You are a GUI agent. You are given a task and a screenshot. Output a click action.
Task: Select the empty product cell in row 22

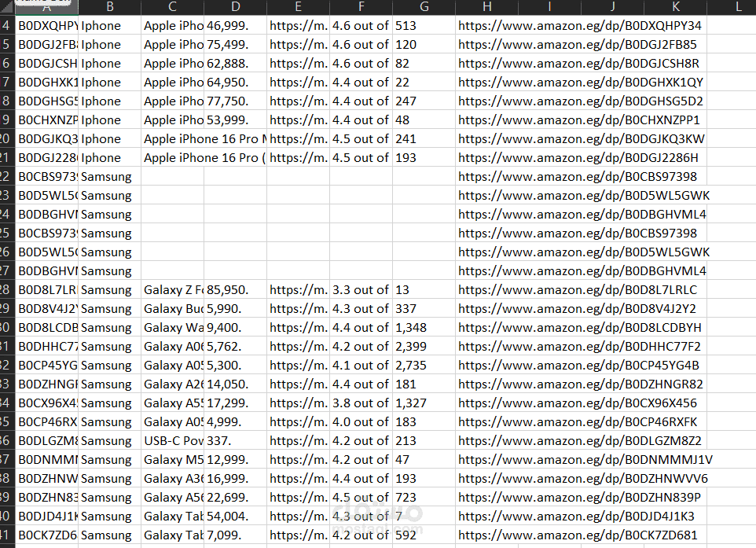point(173,176)
